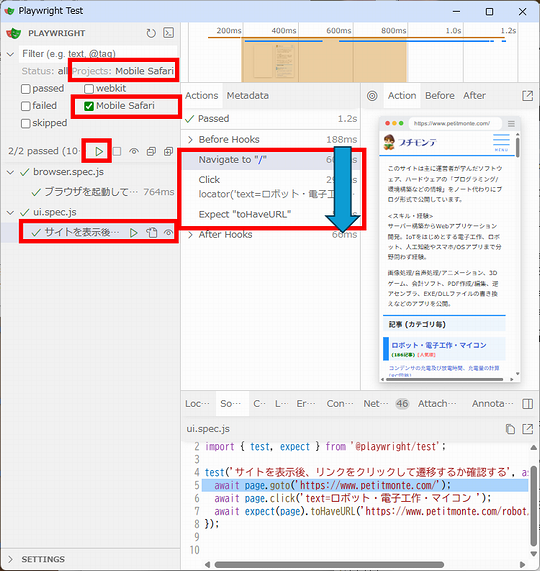Click the Passed 1.2s status row
This screenshot has width=540, height=571.
[270, 119]
